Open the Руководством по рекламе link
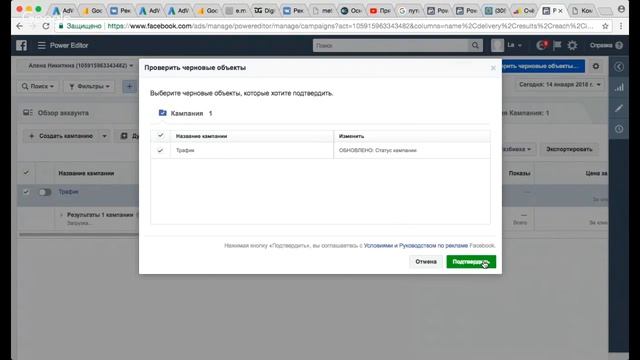This screenshot has width=640, height=360. (x=433, y=246)
